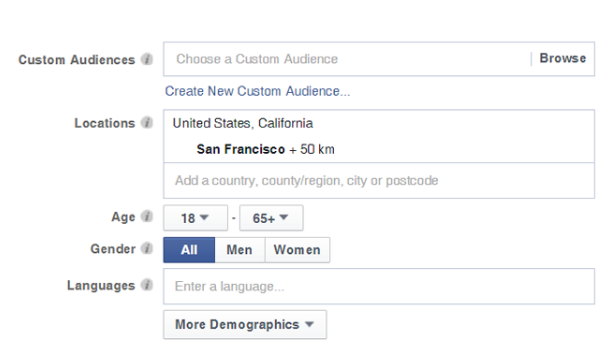
Task: Click the arrow on More Demographics
Action: point(310,324)
